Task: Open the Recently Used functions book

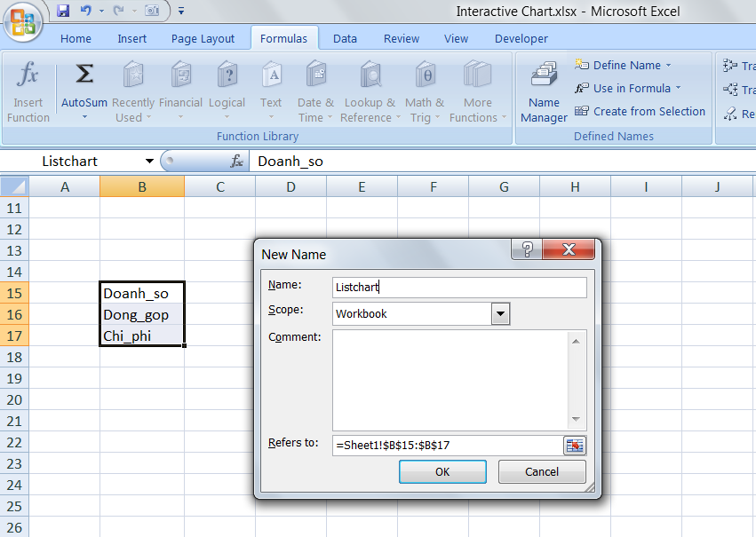Action: point(133,75)
